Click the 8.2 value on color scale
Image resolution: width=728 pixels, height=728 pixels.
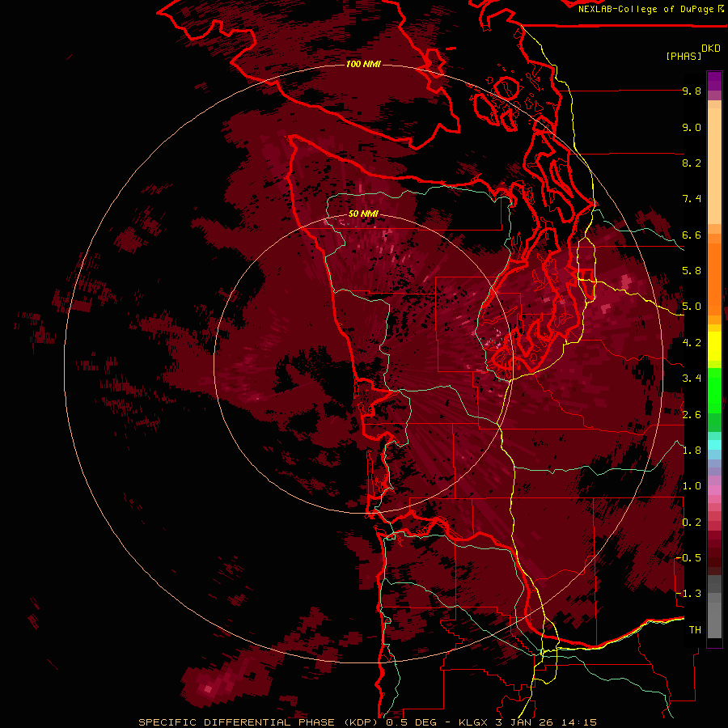(x=692, y=163)
